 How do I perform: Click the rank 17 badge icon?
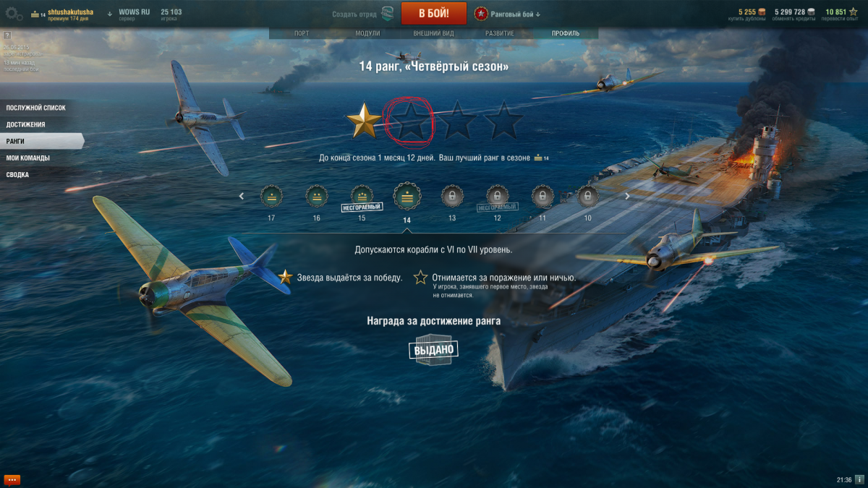(271, 196)
